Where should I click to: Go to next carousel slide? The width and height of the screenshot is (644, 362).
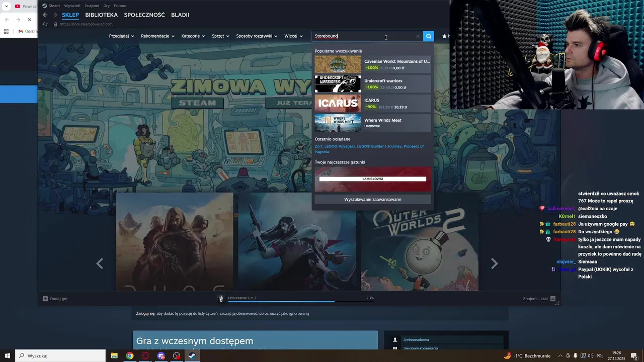pos(494,263)
